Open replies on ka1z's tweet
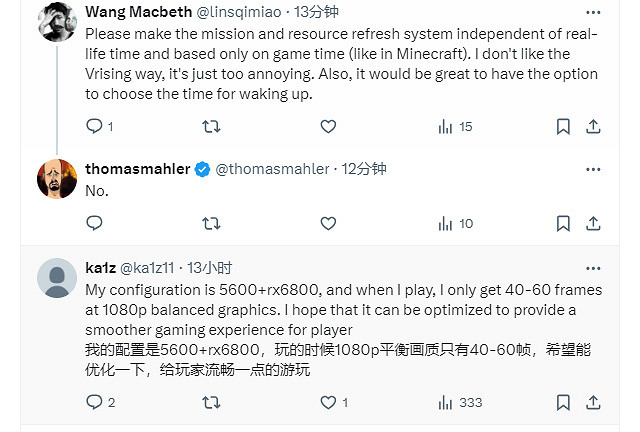640x432 pixels. (95, 402)
